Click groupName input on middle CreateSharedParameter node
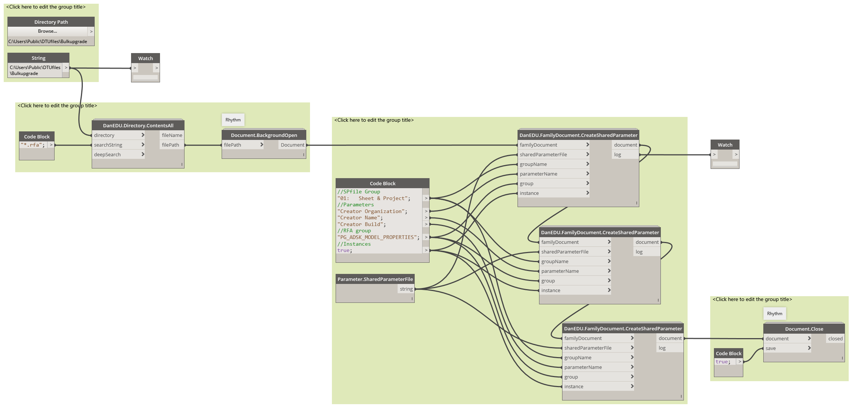This screenshot has width=868, height=409. [575, 261]
